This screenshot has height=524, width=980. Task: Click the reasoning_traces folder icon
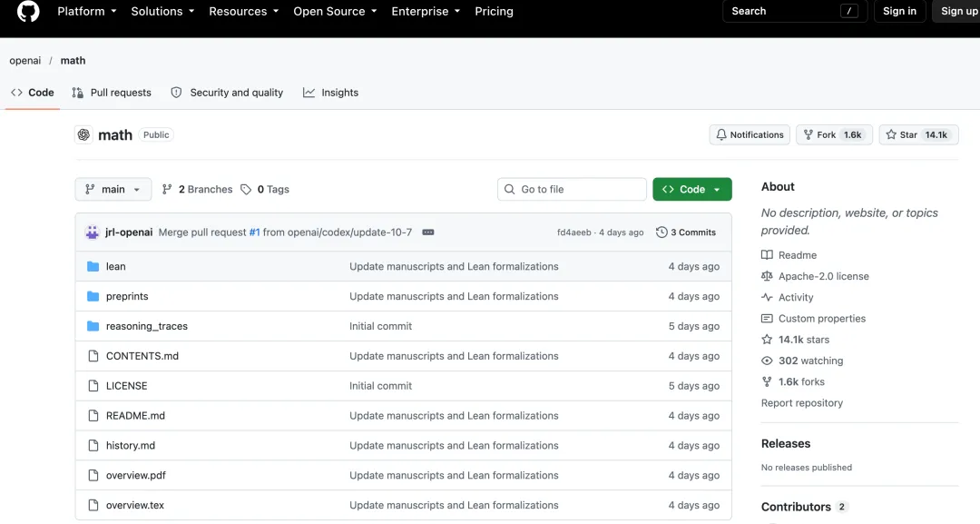point(93,326)
